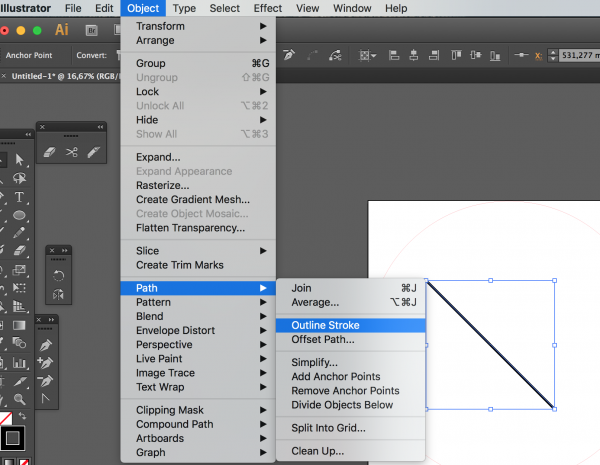Click the Fill none swatch
Image resolution: width=600 pixels, height=465 pixels.
click(5, 418)
